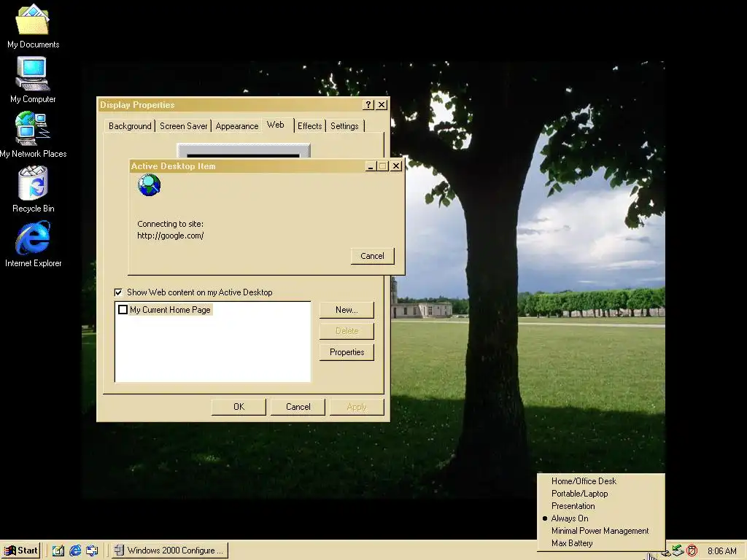This screenshot has width=747, height=560.
Task: Select the Internet Explorer desktop icon
Action: point(32,244)
